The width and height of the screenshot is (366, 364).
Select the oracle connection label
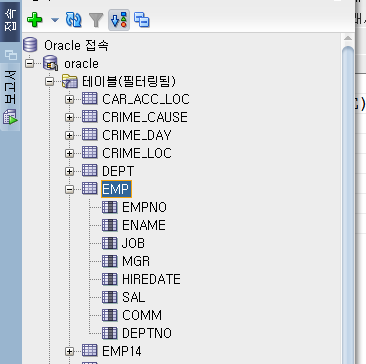point(81,63)
